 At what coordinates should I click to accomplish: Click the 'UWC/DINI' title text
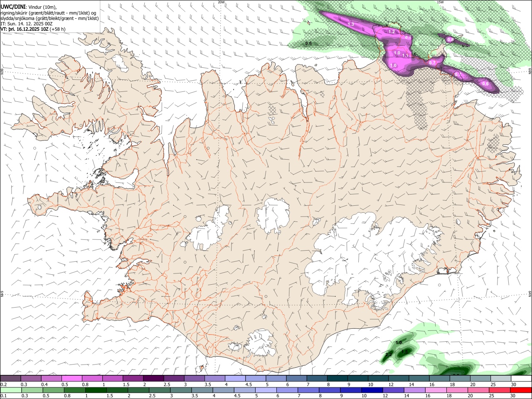tap(13, 7)
